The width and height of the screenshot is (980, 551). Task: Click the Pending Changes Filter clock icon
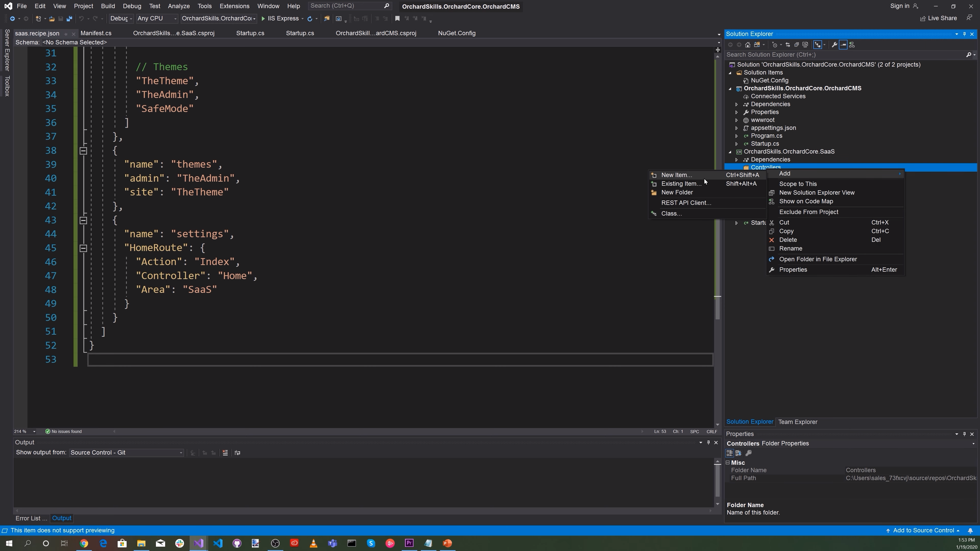pos(775,45)
